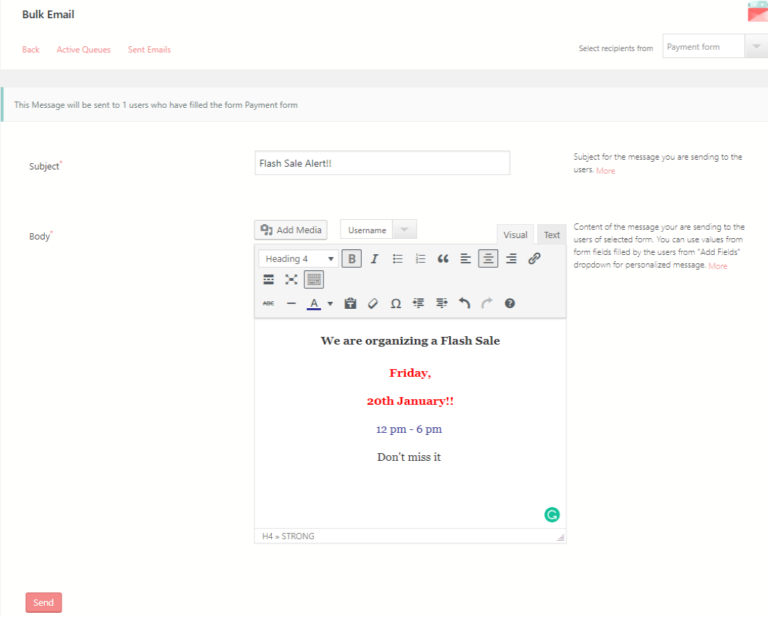Click the H4 » STRONG path in status bar
768x617 pixels.
tap(288, 536)
